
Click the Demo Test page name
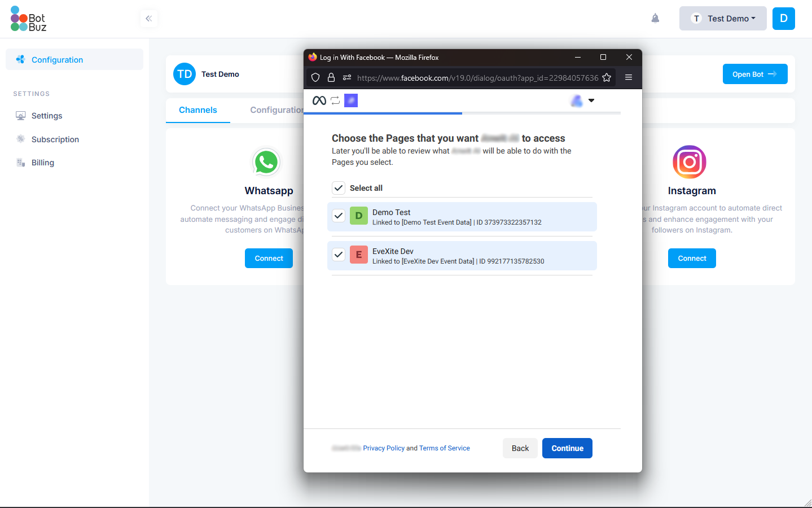pos(392,212)
